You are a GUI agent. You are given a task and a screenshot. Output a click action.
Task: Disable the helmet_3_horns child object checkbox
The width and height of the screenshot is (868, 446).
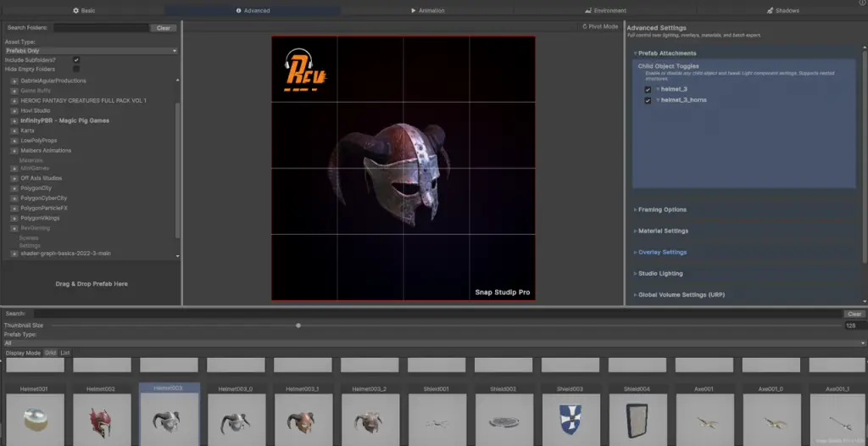648,100
